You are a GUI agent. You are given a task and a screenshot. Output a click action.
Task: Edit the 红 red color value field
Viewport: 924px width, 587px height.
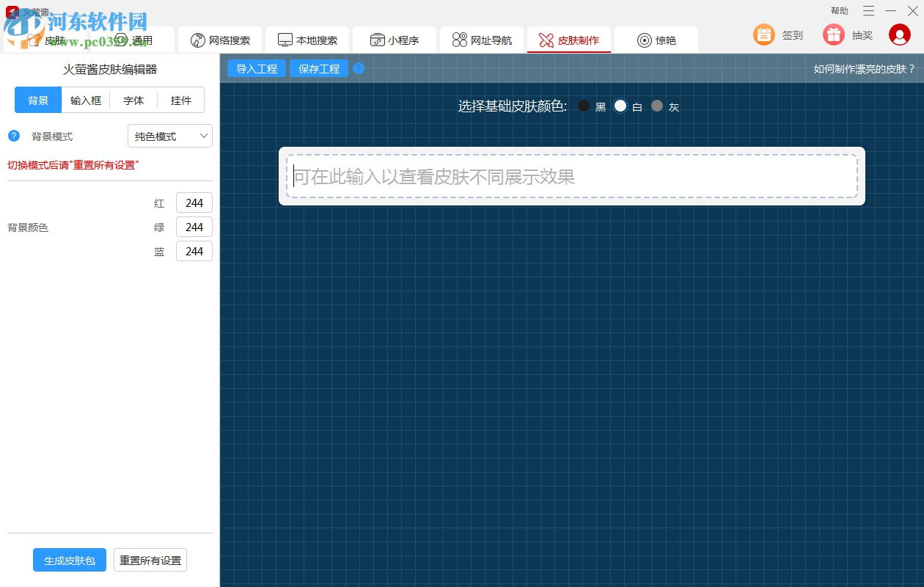point(194,203)
